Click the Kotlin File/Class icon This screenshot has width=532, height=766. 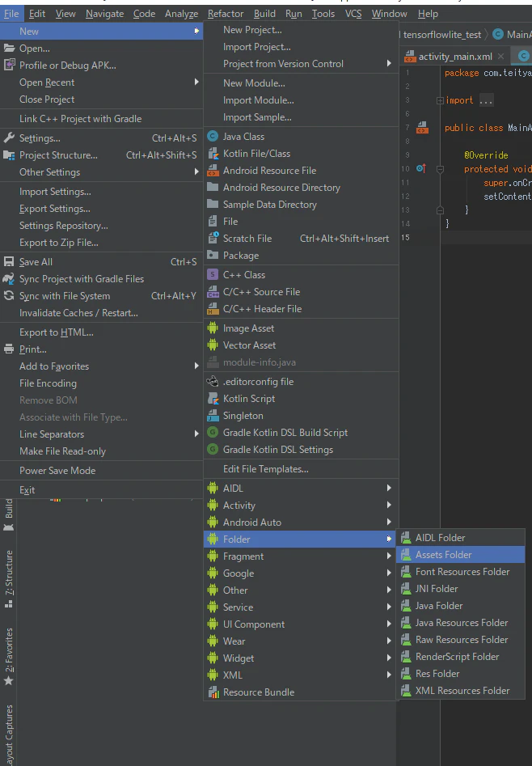213,154
